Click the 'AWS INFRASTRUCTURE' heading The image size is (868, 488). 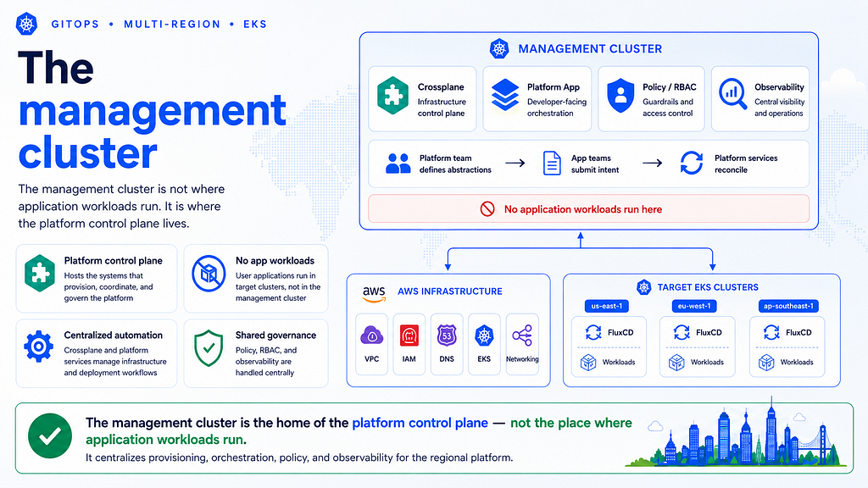[450, 291]
